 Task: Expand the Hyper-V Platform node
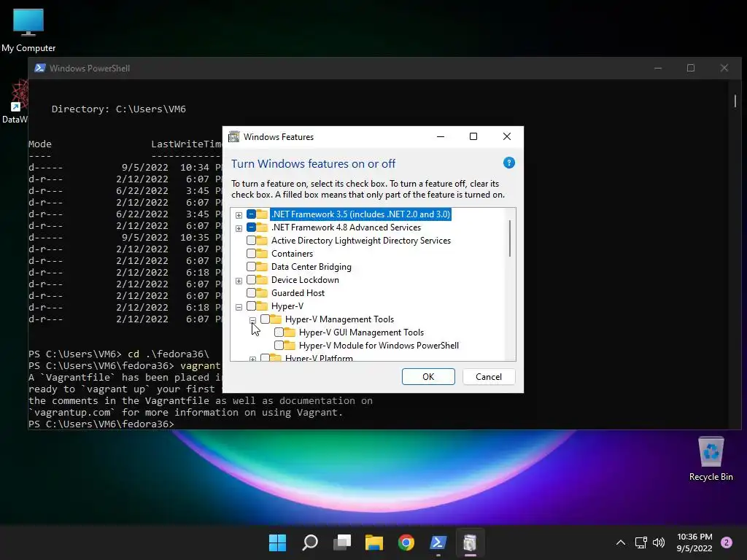pos(252,359)
